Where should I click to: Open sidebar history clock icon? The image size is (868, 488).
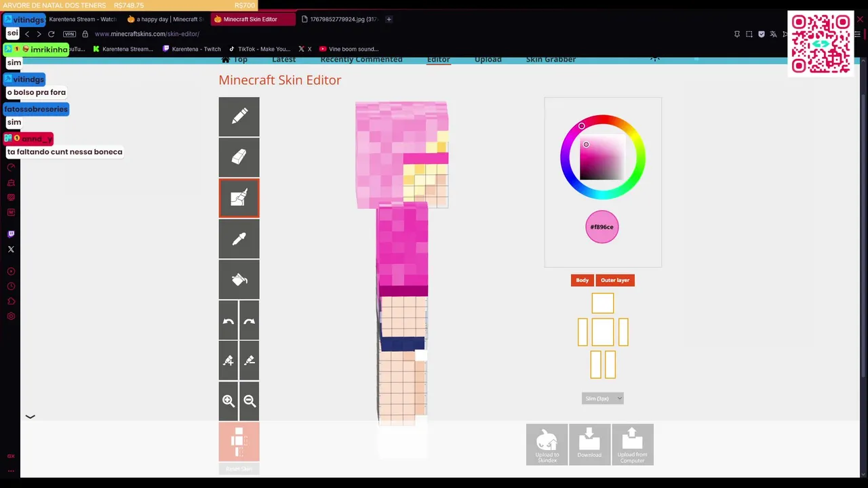11,286
